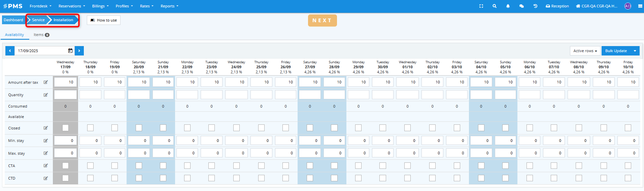Check CTA box for Thursday 18/09

click(x=90, y=166)
